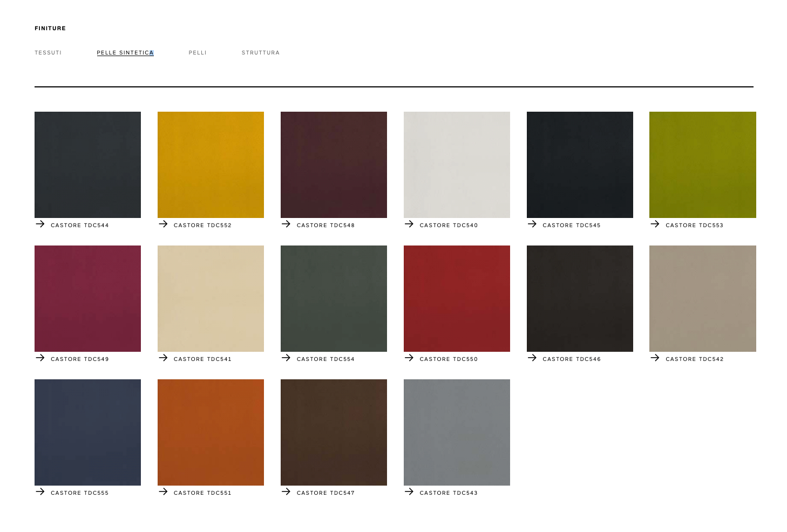Click the arrow next to Castore TDC549
The width and height of the screenshot is (787, 532).
click(40, 358)
